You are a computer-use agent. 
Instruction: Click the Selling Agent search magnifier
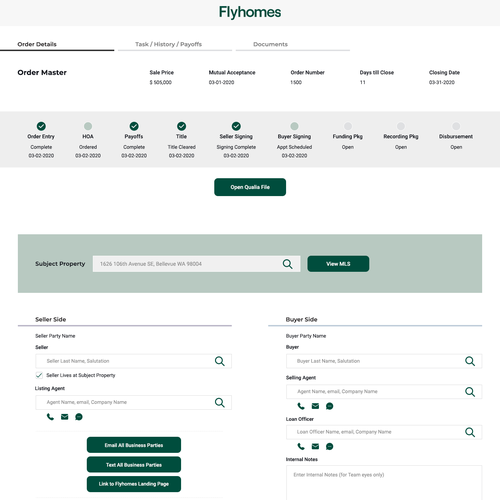click(470, 392)
